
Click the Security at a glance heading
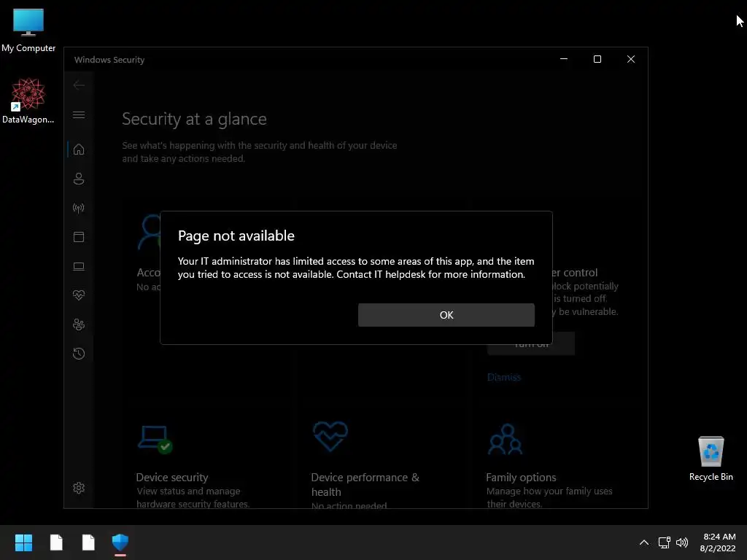coord(194,119)
